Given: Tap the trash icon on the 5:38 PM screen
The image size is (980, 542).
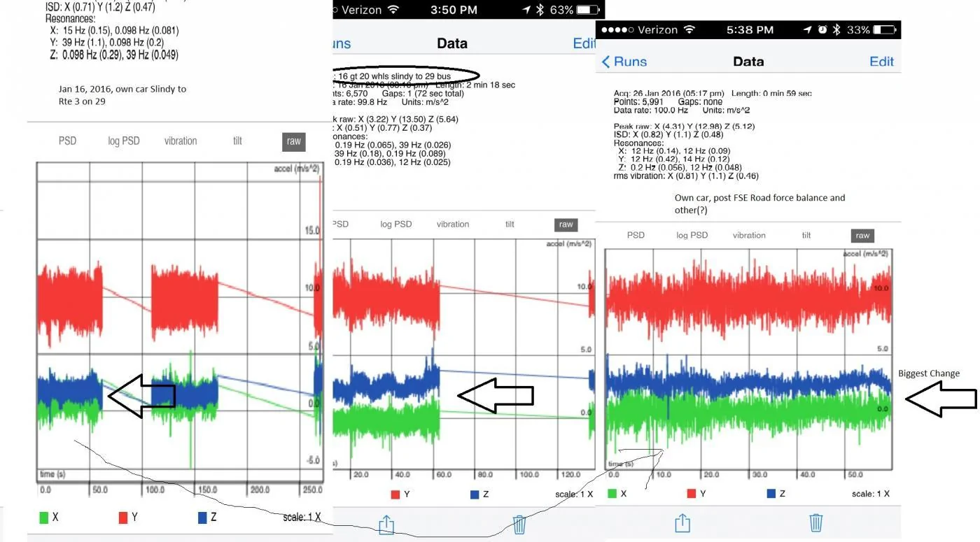Looking at the screenshot, I should 815,522.
